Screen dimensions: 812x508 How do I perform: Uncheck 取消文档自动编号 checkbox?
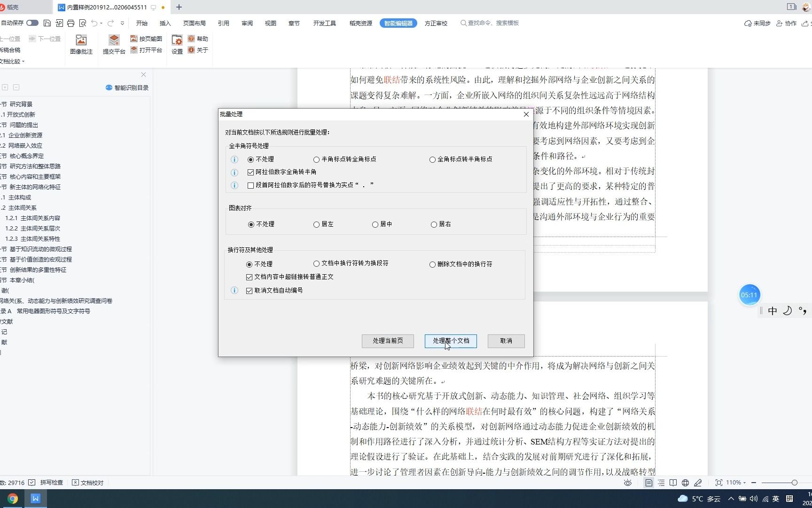pos(249,291)
